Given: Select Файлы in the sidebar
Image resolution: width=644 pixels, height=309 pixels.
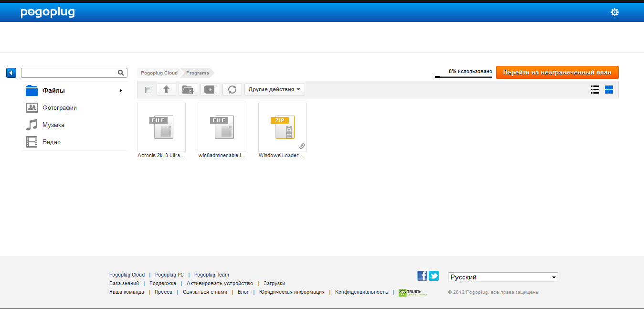Looking at the screenshot, I should 53,90.
